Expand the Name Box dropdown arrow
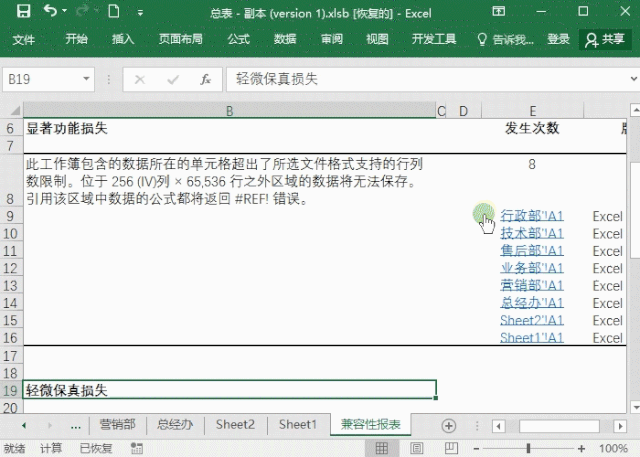Image resolution: width=640 pixels, height=457 pixels. (x=86, y=79)
